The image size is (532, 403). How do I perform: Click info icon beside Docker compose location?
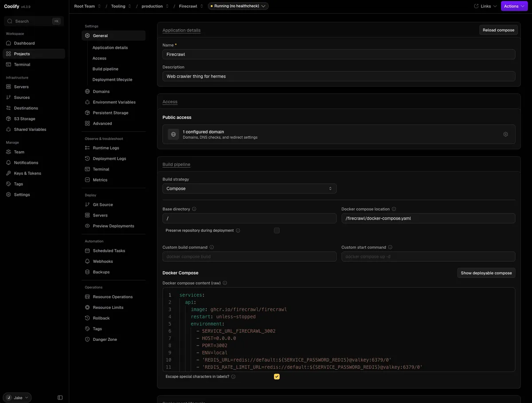[x=394, y=209]
